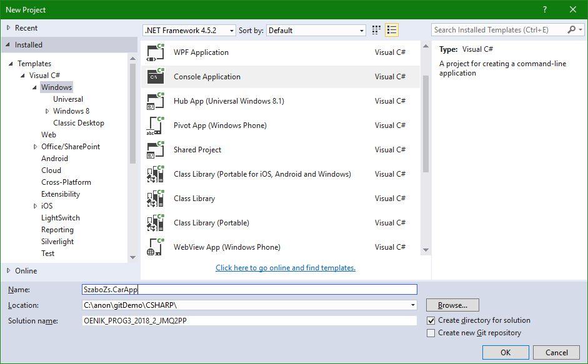Enable Create new Git repository checkbox
The height and width of the screenshot is (364, 588).
click(x=431, y=333)
